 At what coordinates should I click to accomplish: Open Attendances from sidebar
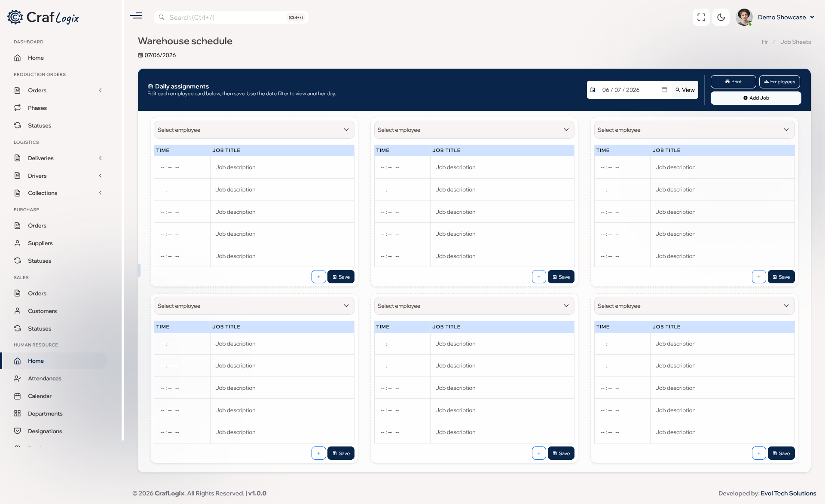[45, 378]
